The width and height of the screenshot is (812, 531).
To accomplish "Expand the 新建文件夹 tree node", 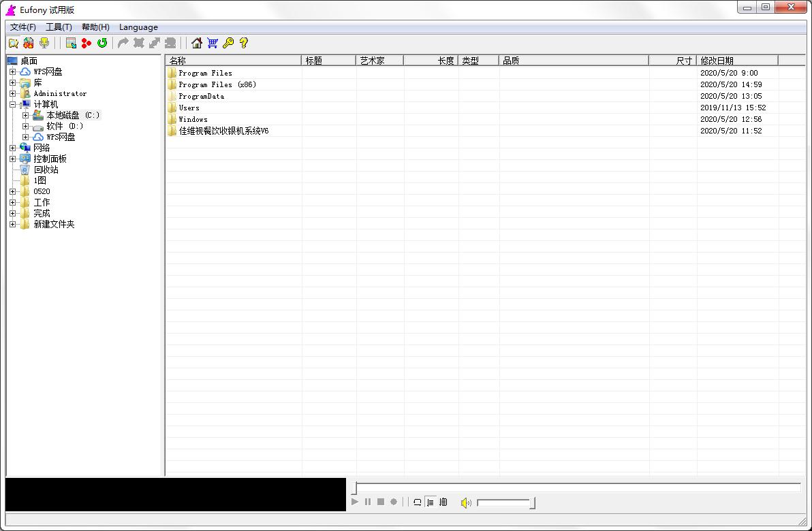I will [x=12, y=224].
